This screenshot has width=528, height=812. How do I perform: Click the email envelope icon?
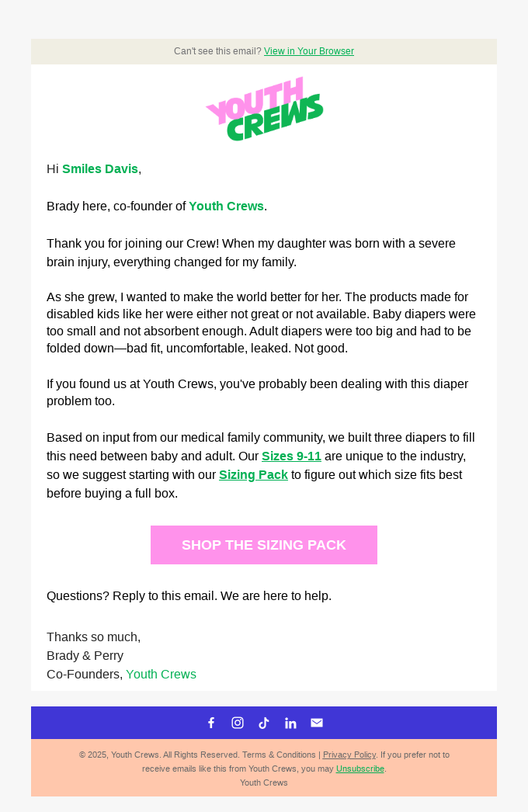pos(317,723)
